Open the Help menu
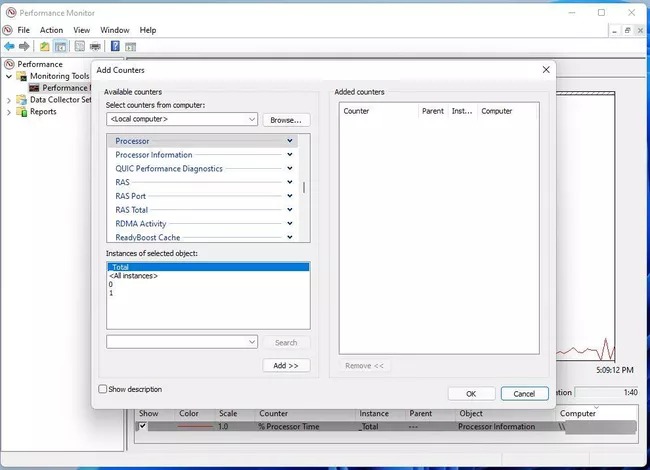The image size is (650, 470). coord(148,30)
